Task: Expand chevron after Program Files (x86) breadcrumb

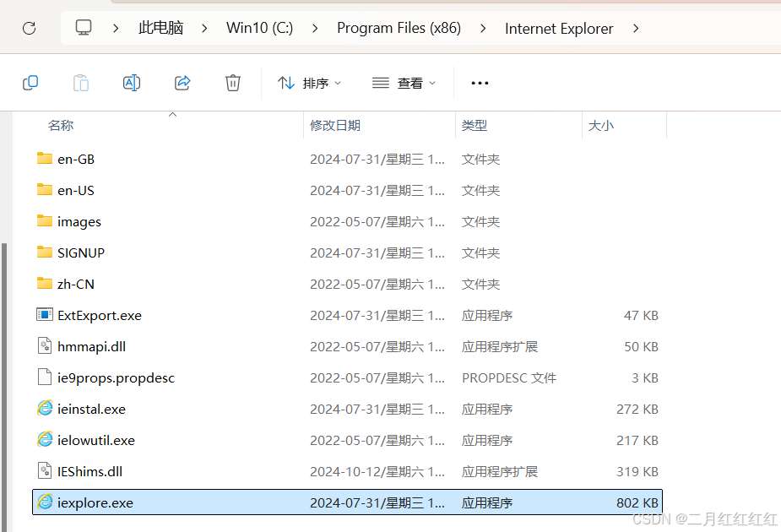Action: (483, 29)
